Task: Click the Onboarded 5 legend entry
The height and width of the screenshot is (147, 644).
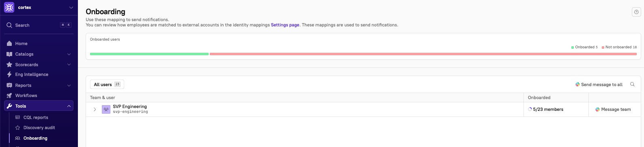Action: click(x=584, y=47)
